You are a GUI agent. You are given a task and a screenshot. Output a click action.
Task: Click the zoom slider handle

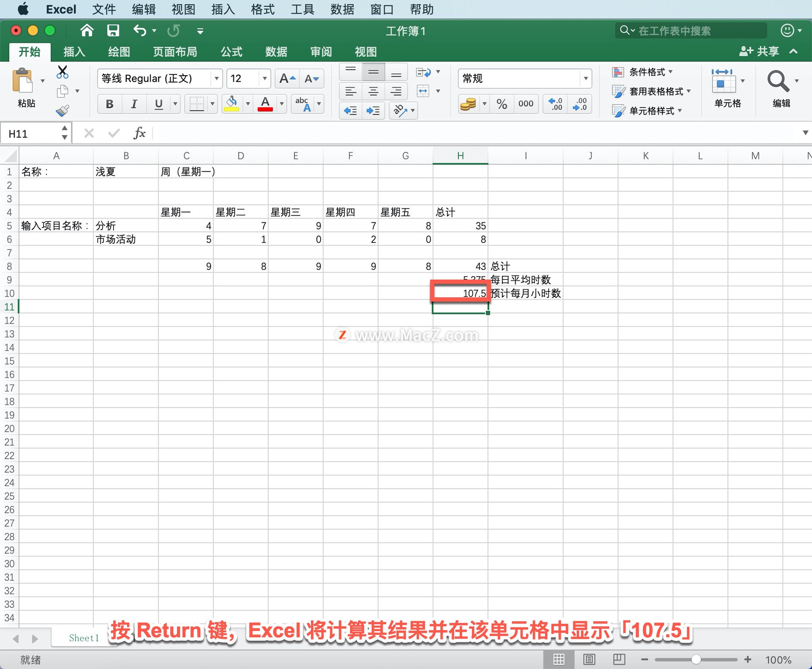pyautogui.click(x=696, y=659)
